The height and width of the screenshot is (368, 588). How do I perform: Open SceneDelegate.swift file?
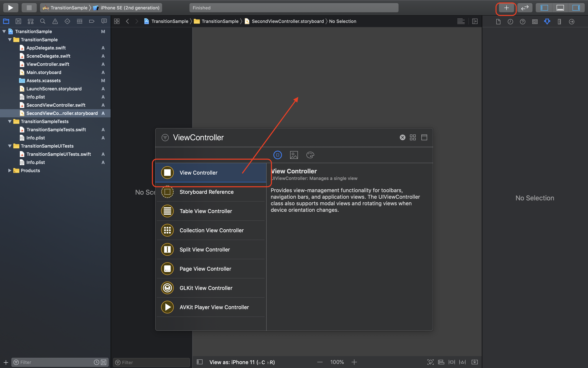(x=48, y=56)
